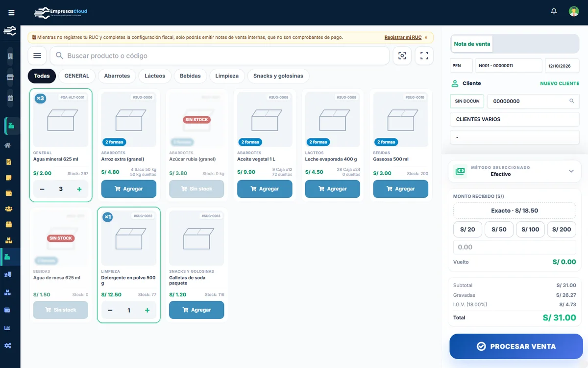Open the gears settings icon in sidebar
The width and height of the screenshot is (588, 368).
pyautogui.click(x=8, y=345)
